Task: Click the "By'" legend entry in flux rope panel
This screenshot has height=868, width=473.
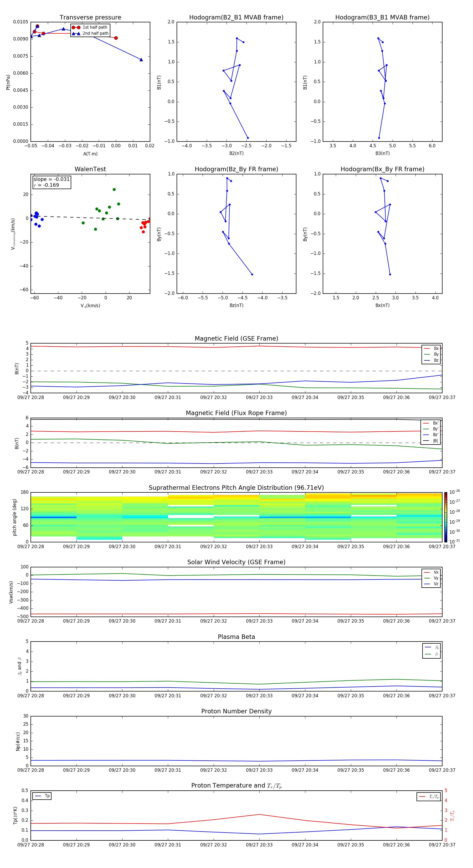Action: pyautogui.click(x=431, y=429)
